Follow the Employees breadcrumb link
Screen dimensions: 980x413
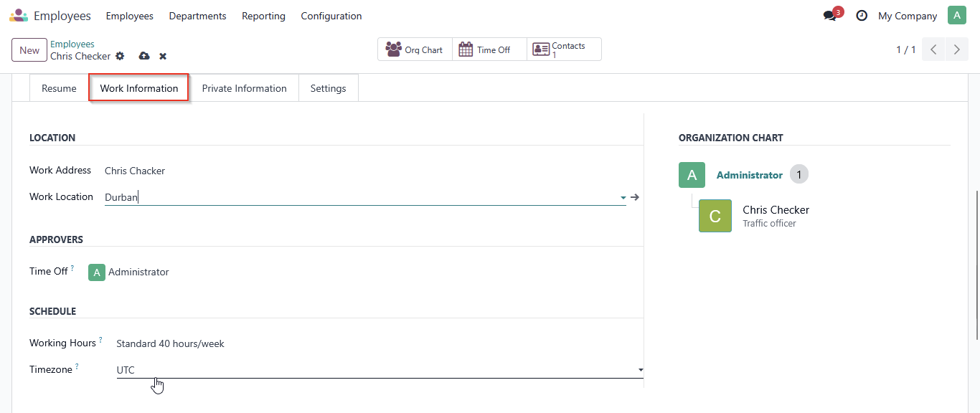pyautogui.click(x=72, y=44)
